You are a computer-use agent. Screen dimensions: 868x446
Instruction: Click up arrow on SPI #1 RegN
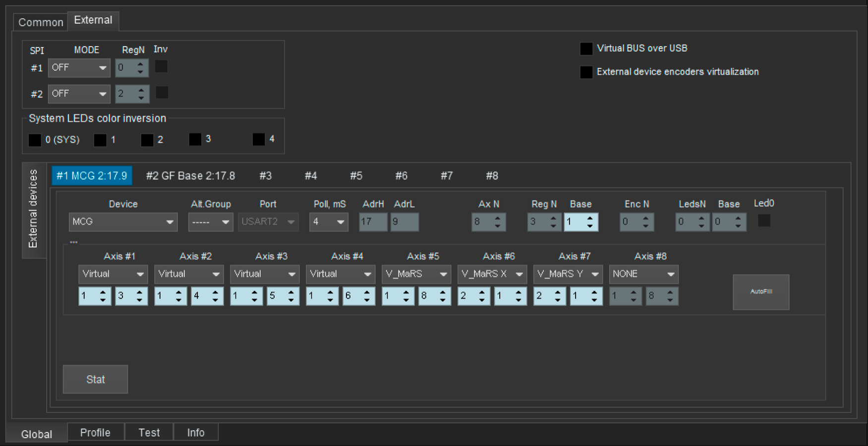(141, 64)
